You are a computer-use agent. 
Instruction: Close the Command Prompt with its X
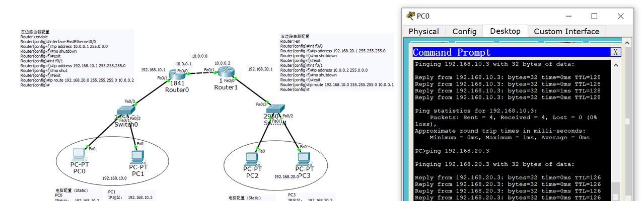(x=616, y=52)
